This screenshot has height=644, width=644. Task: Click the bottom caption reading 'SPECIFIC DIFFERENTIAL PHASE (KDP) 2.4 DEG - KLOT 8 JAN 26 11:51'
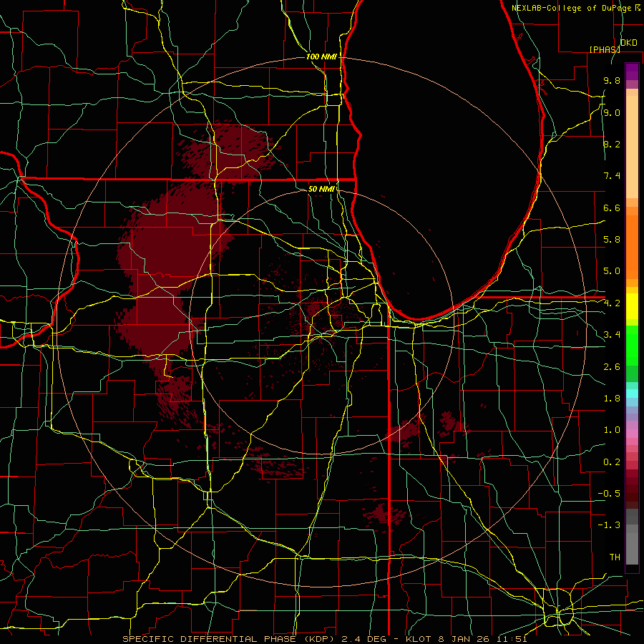click(x=325, y=639)
